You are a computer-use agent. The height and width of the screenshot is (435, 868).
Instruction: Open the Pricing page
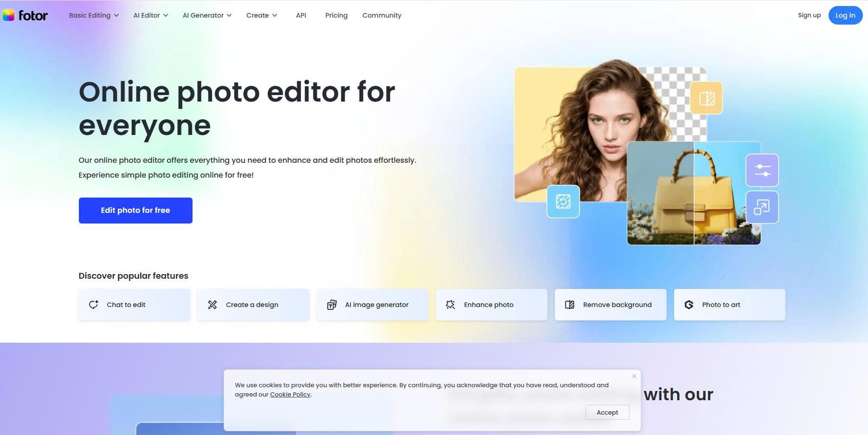click(x=336, y=15)
